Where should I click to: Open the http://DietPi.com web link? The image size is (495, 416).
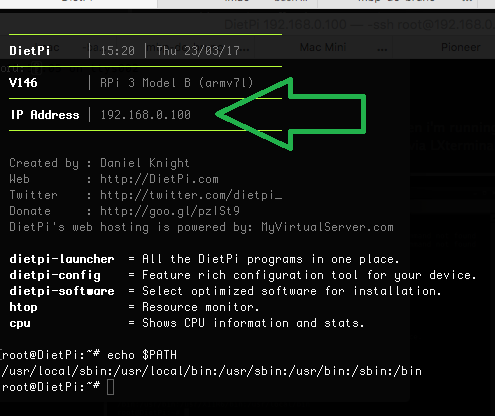(x=159, y=179)
